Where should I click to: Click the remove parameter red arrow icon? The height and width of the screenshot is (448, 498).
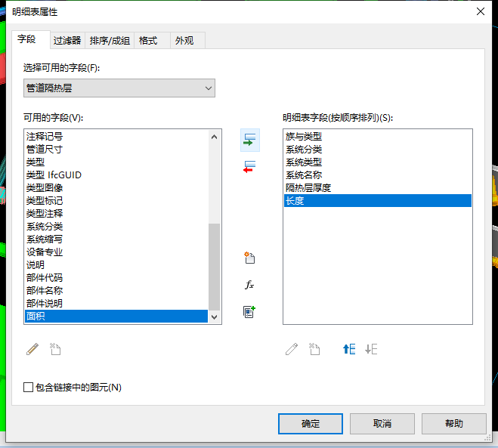250,166
